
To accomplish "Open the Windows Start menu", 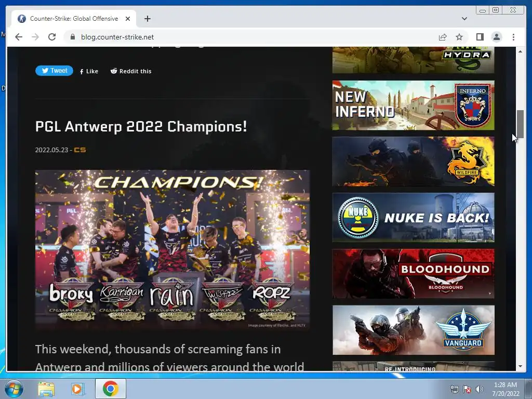I will [x=14, y=389].
